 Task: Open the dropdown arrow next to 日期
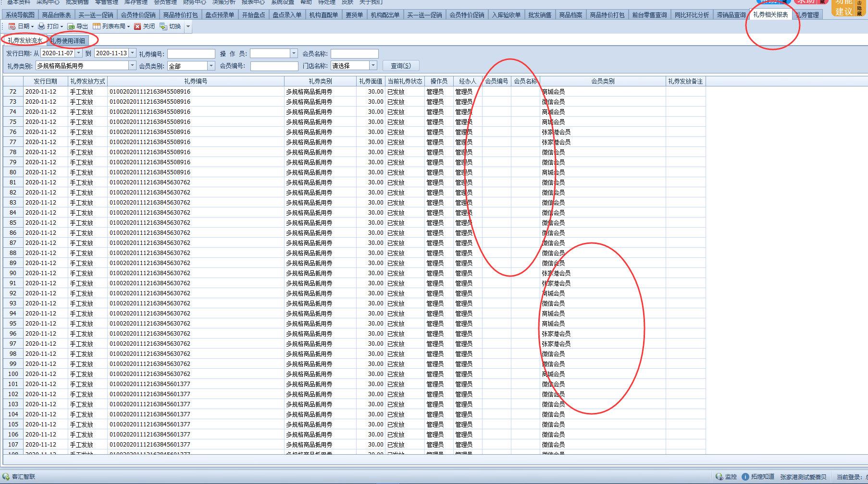[32, 26]
